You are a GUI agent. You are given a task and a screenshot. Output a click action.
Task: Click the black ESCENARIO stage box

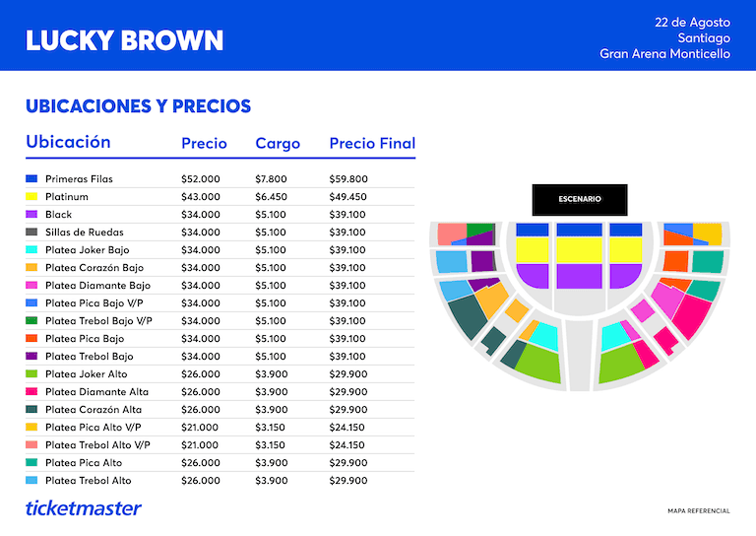(580, 199)
